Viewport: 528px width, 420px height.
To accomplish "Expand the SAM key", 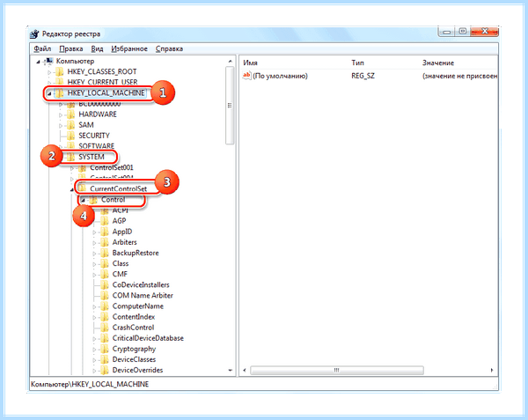I will point(61,126).
